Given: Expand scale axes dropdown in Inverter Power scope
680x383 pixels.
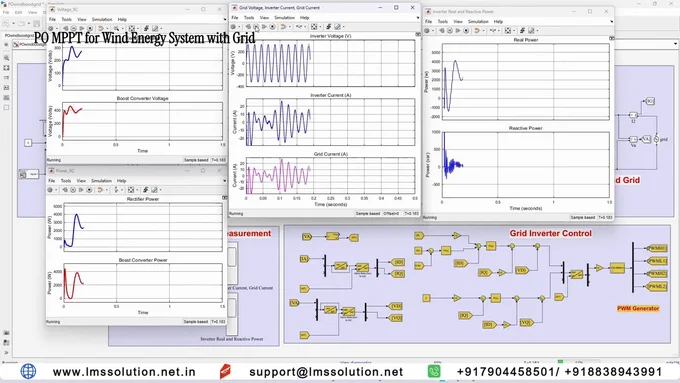Looking at the screenshot, I should pos(514,30).
